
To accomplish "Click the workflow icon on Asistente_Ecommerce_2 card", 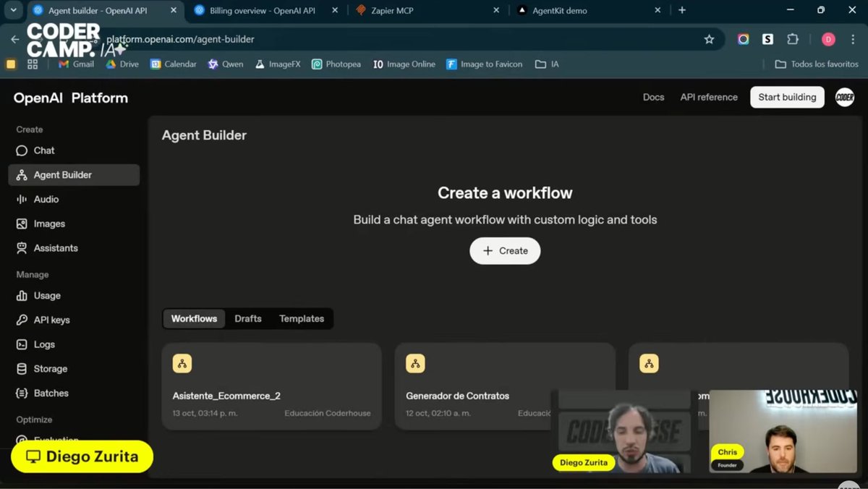I will (x=182, y=364).
